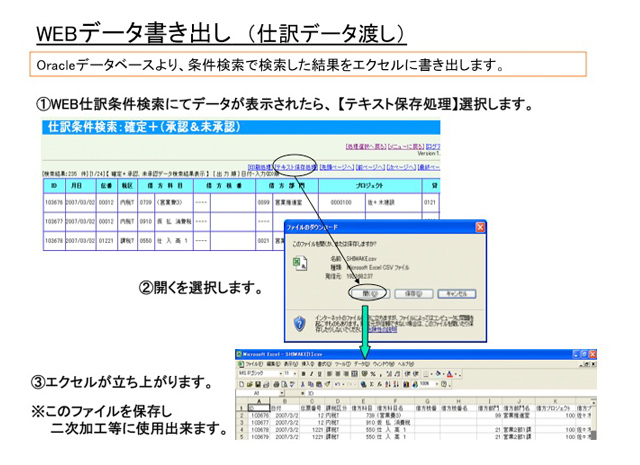Click ID 103678 cell in web table
Viewport: 640px width, 465px height.
coord(54,241)
